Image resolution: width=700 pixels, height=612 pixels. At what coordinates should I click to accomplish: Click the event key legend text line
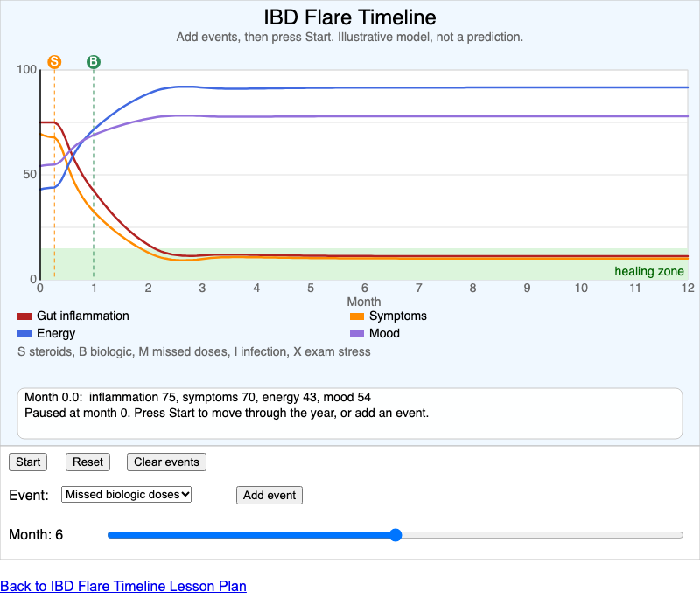pos(193,352)
